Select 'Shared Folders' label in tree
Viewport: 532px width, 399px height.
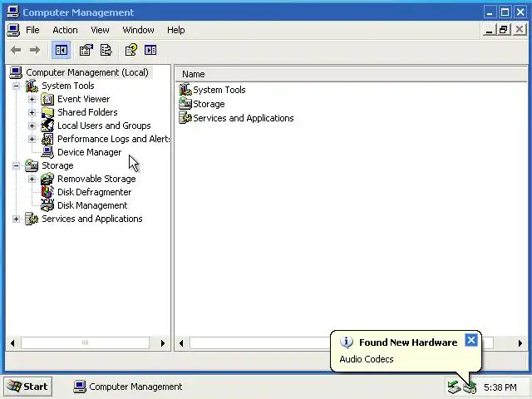click(x=87, y=112)
